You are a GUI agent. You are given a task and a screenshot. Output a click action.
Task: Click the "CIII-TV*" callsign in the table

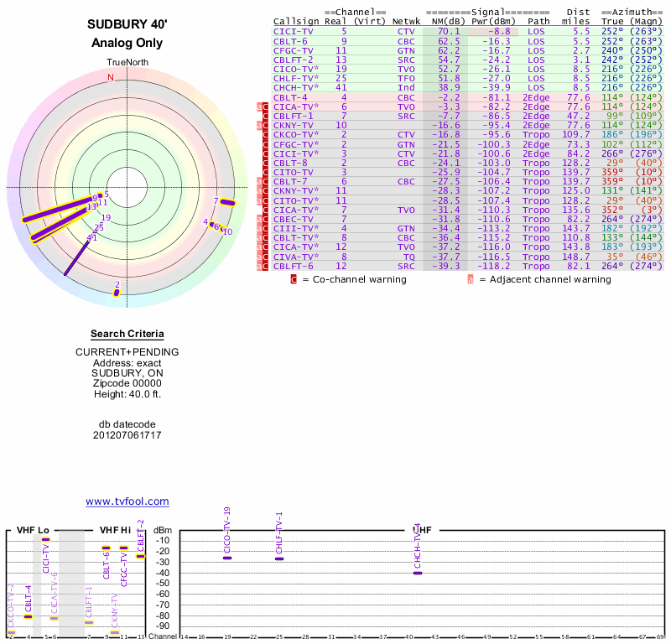pos(296,228)
